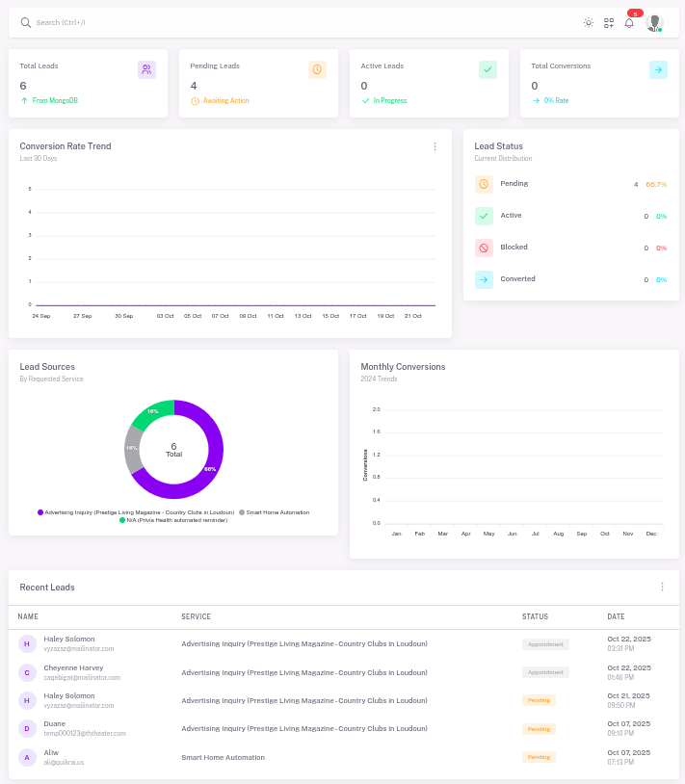The width and height of the screenshot is (685, 784).
Task: Click the Total Leads people icon
Action: 146,69
